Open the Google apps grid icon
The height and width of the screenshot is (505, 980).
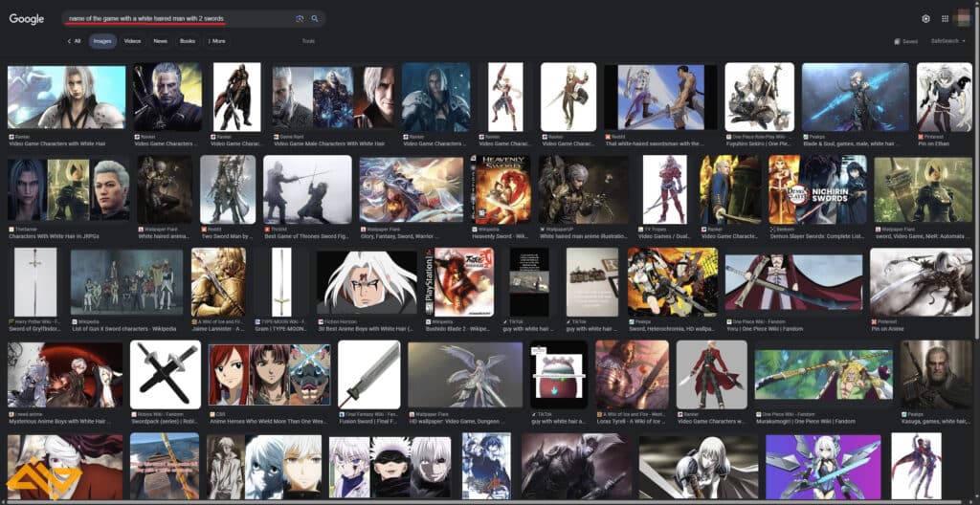[945, 19]
